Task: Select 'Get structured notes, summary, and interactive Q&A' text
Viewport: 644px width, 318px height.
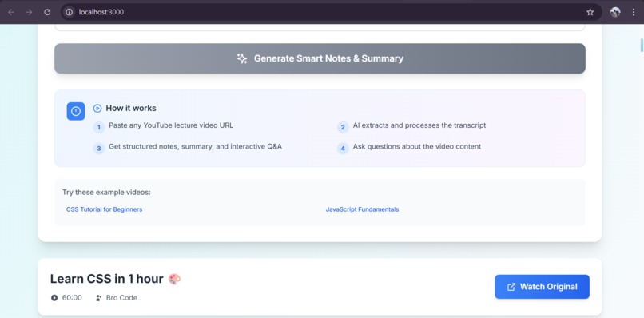Action: click(195, 147)
